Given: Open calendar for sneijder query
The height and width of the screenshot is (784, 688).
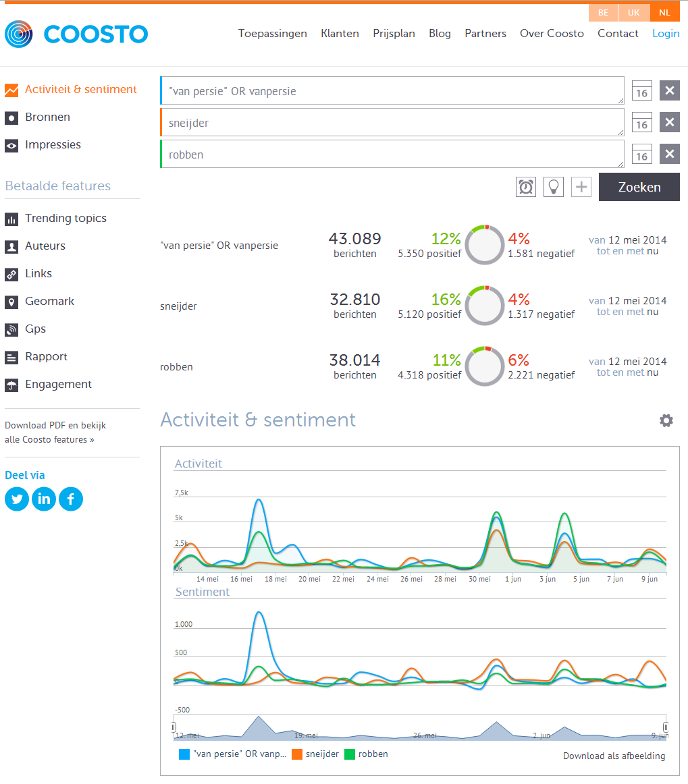Looking at the screenshot, I should point(641,123).
